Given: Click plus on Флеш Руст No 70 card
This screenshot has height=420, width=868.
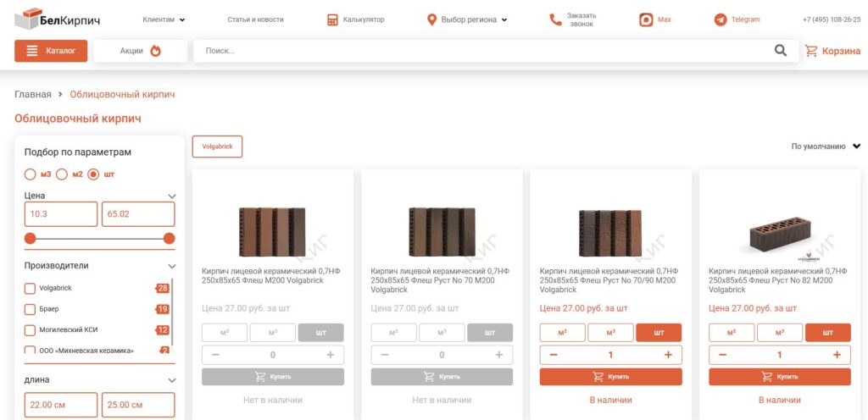Looking at the screenshot, I should (499, 355).
